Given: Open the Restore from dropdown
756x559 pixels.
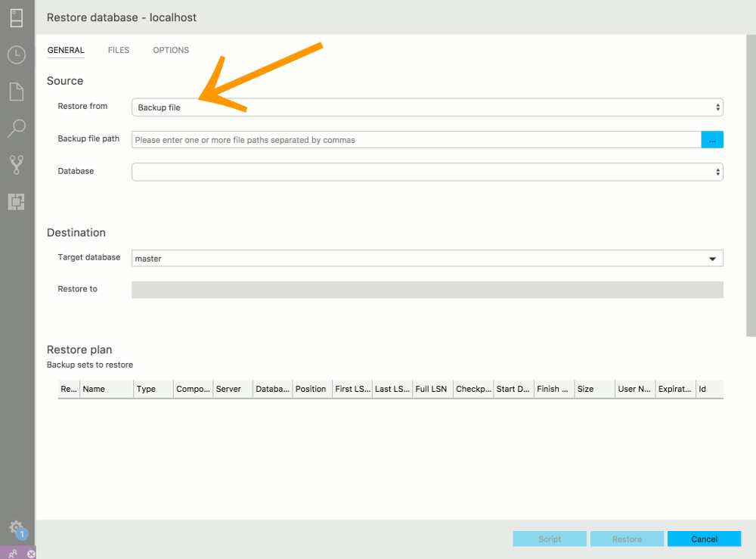Looking at the screenshot, I should 427,107.
